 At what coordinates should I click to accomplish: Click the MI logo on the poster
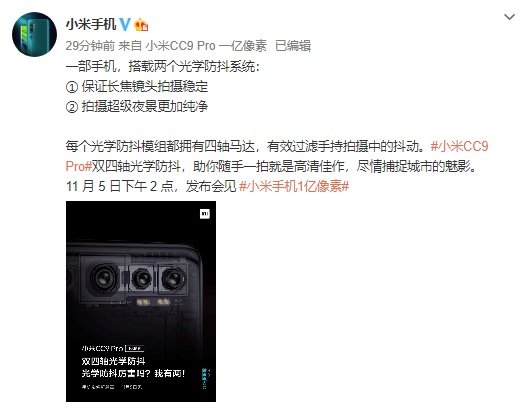205,214
